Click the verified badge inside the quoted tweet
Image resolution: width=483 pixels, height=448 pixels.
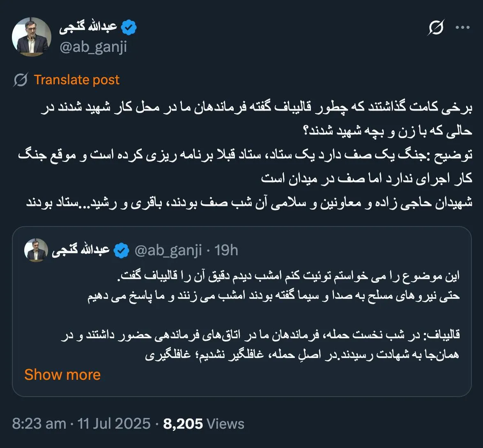[120, 249]
